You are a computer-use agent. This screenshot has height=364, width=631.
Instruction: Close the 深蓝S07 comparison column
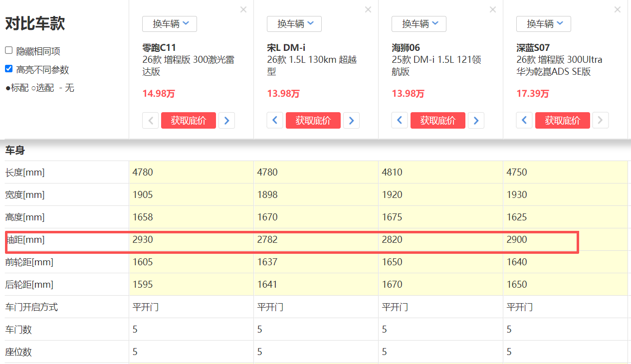coord(618,9)
